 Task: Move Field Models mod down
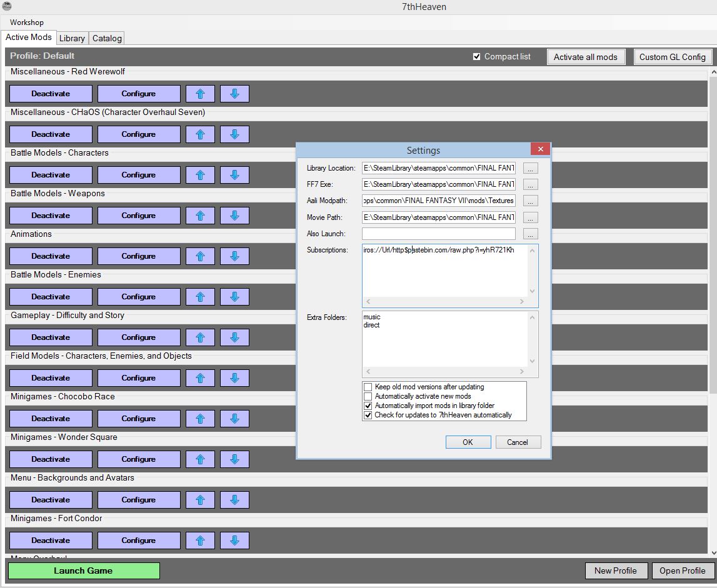[x=234, y=378]
